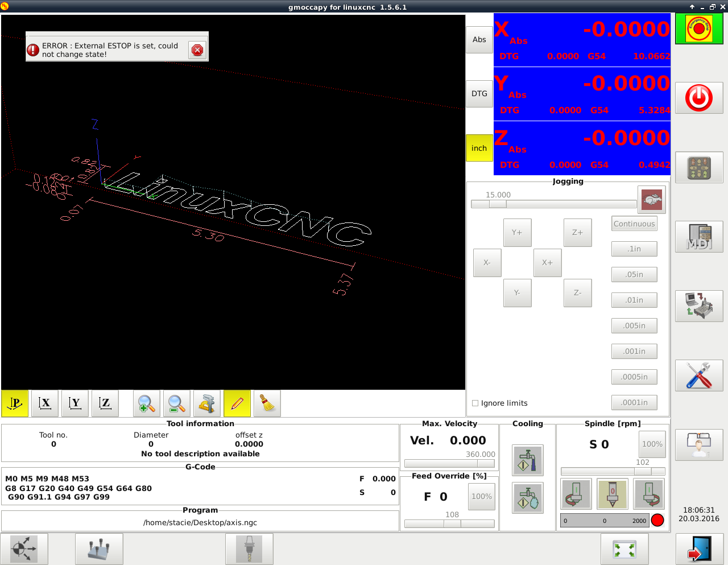Click the spindle speed bar

[x=605, y=521]
